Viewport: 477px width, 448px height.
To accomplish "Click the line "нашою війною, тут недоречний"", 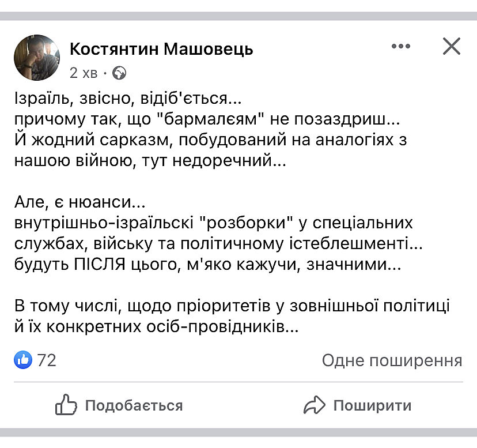I will pos(150,162).
